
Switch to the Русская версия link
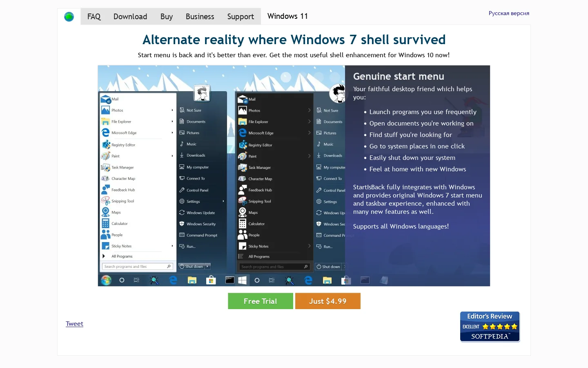[509, 13]
